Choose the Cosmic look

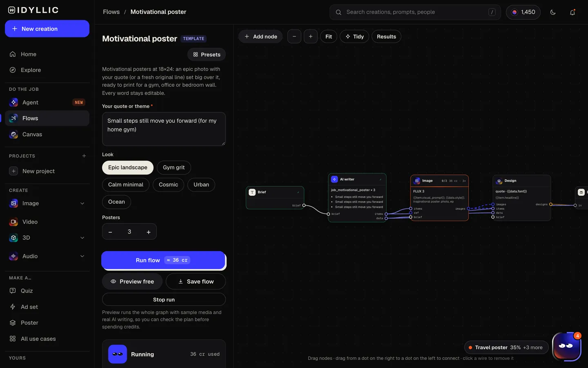168,184
